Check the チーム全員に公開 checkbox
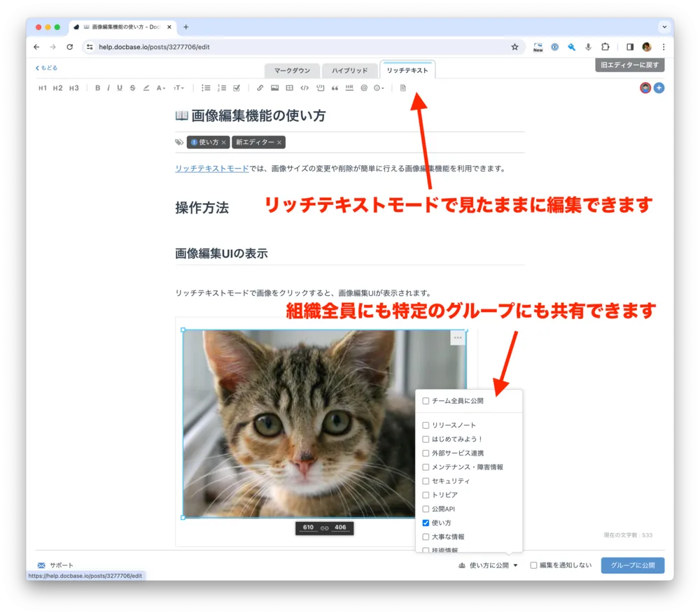The width and height of the screenshot is (700, 615). 426,401
